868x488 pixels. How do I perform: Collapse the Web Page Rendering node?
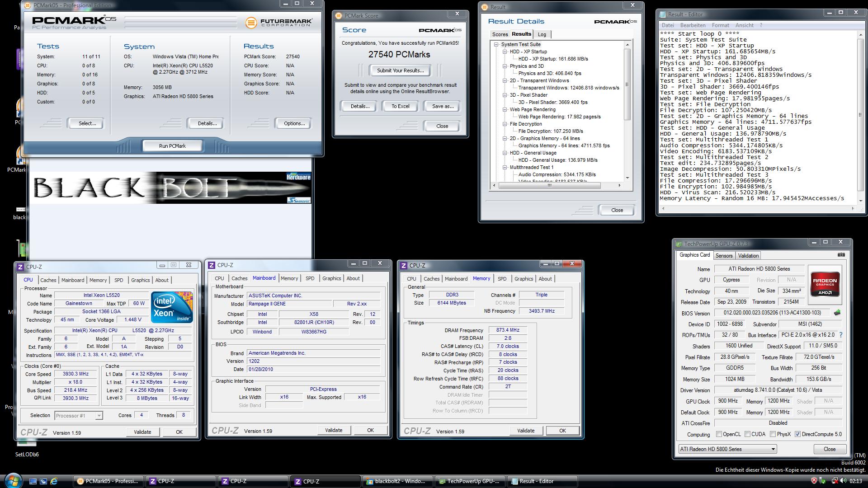tap(505, 109)
